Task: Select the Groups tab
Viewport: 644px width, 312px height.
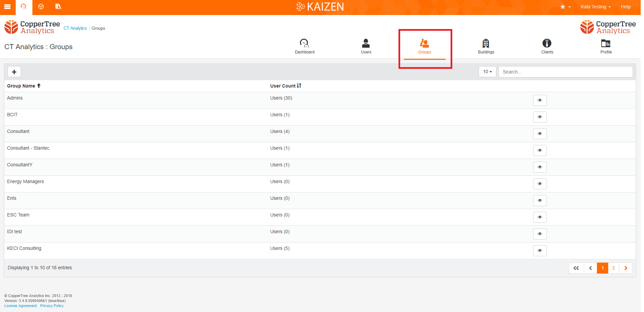Action: tap(425, 46)
